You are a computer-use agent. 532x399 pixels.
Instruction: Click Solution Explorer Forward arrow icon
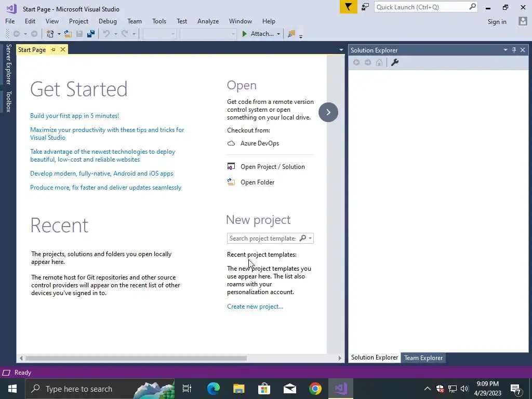pyautogui.click(x=368, y=62)
